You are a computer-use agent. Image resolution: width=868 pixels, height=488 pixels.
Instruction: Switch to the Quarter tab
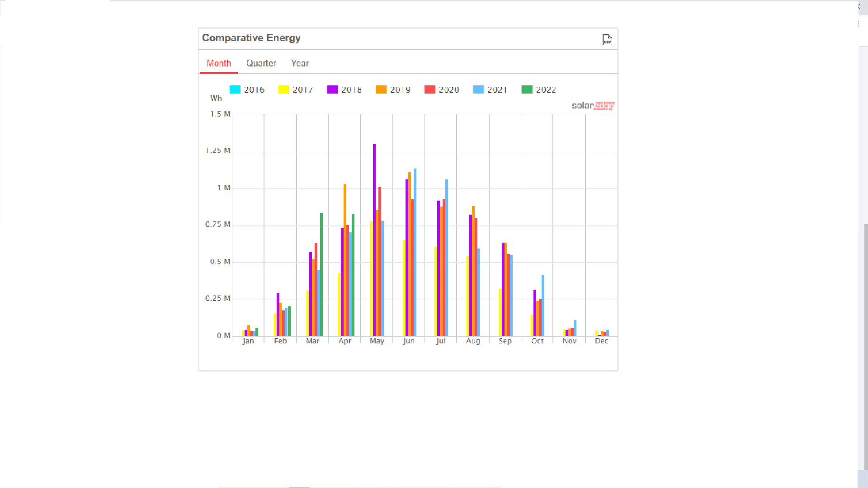tap(261, 63)
